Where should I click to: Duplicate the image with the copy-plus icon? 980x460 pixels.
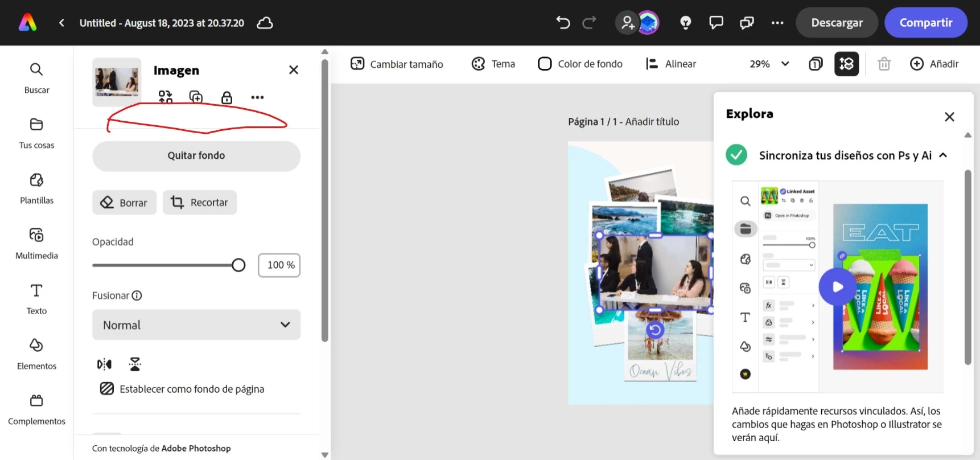tap(196, 97)
